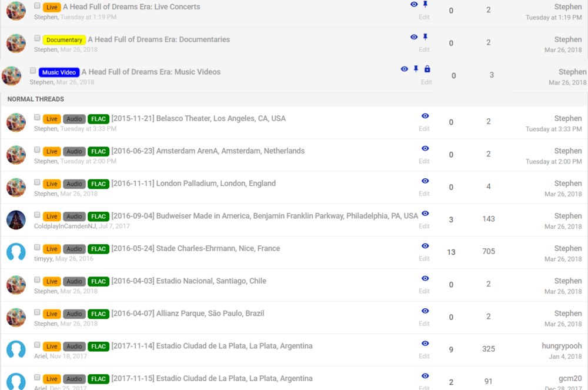Open timyyy's default avatar
Screen dimensions: 588x390
(16, 252)
